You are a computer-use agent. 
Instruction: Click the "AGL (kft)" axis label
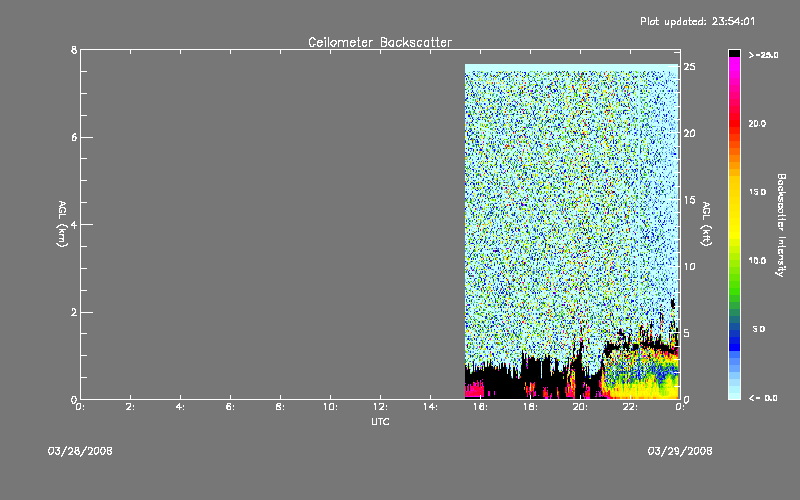(x=706, y=223)
